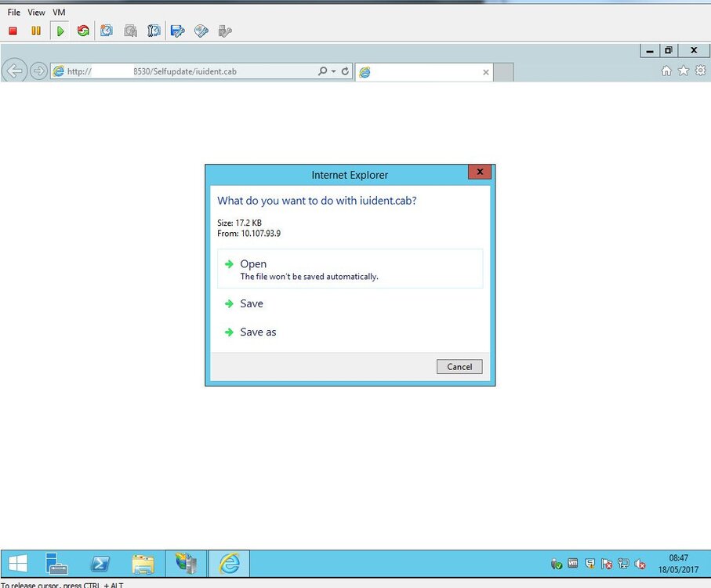Close the Internet Explorer dialog with red X
The height and width of the screenshot is (588, 711).
(480, 172)
